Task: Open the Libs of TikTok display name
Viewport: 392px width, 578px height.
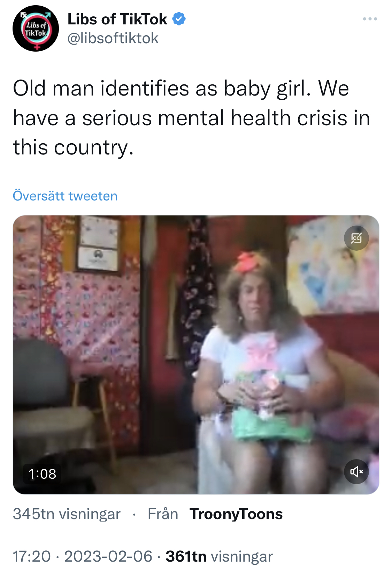Action: [x=117, y=19]
